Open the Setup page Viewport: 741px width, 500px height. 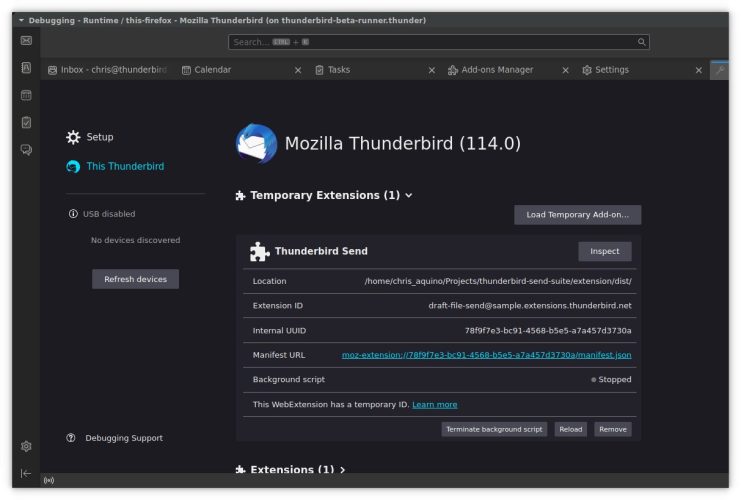pyautogui.click(x=100, y=137)
